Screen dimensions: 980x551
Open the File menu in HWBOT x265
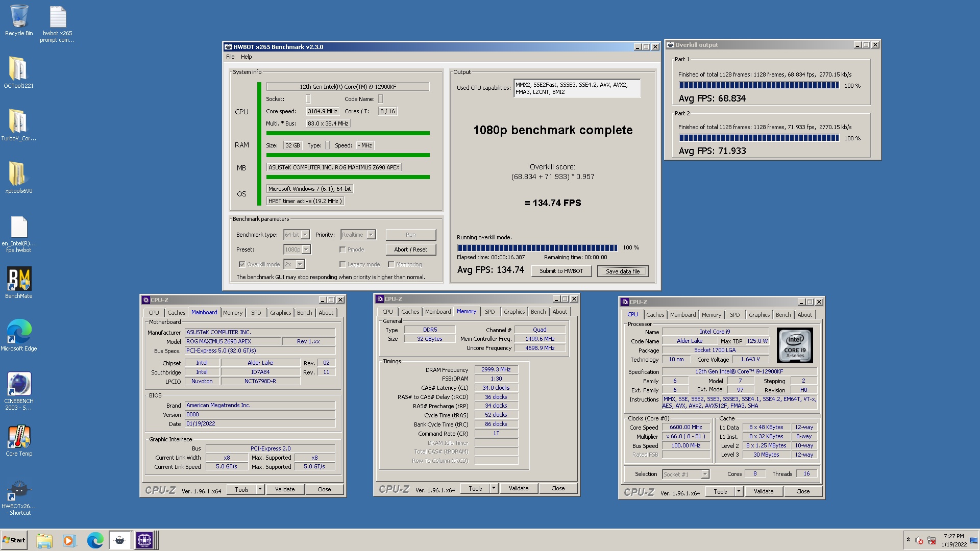[x=230, y=57]
